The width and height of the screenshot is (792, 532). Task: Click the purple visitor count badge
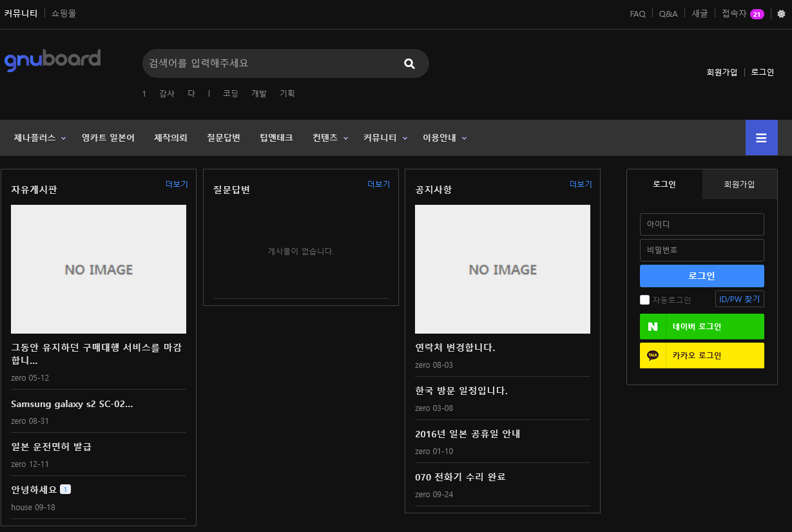757,14
